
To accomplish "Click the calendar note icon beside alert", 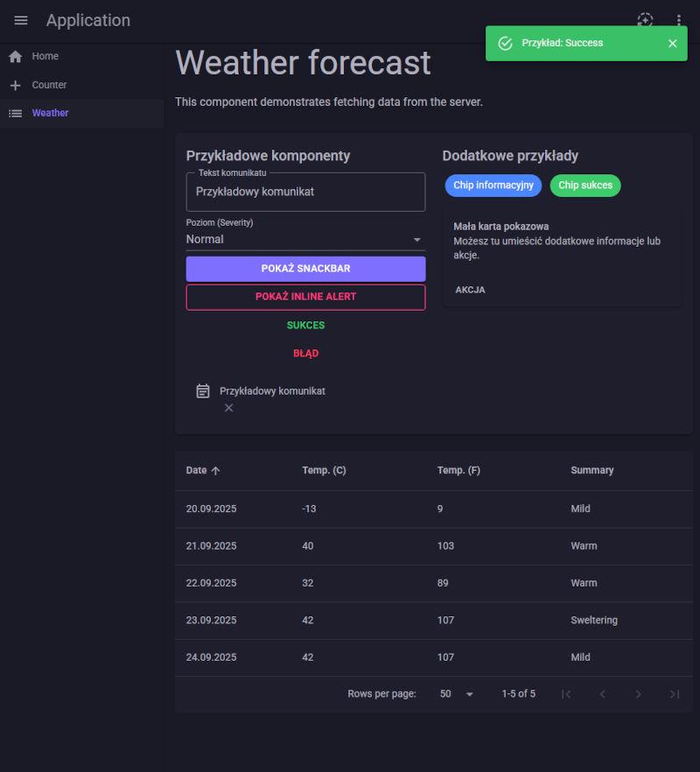I will coord(203,391).
